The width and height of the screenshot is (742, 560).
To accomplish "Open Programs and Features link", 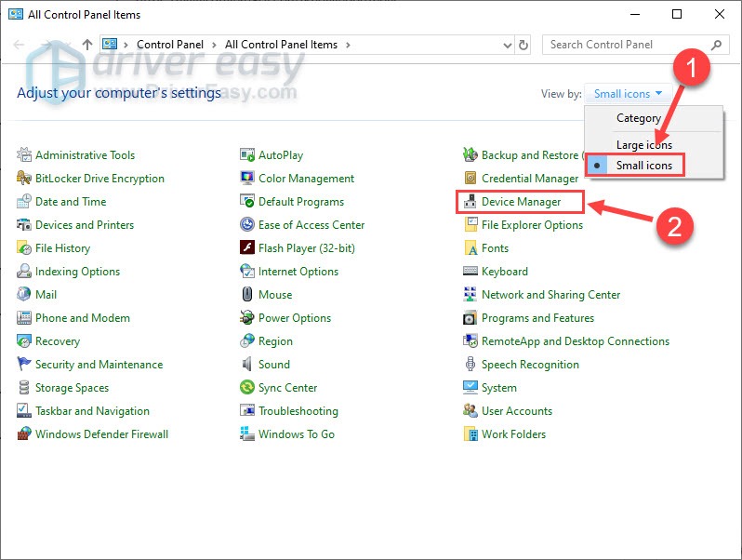I will coord(537,318).
